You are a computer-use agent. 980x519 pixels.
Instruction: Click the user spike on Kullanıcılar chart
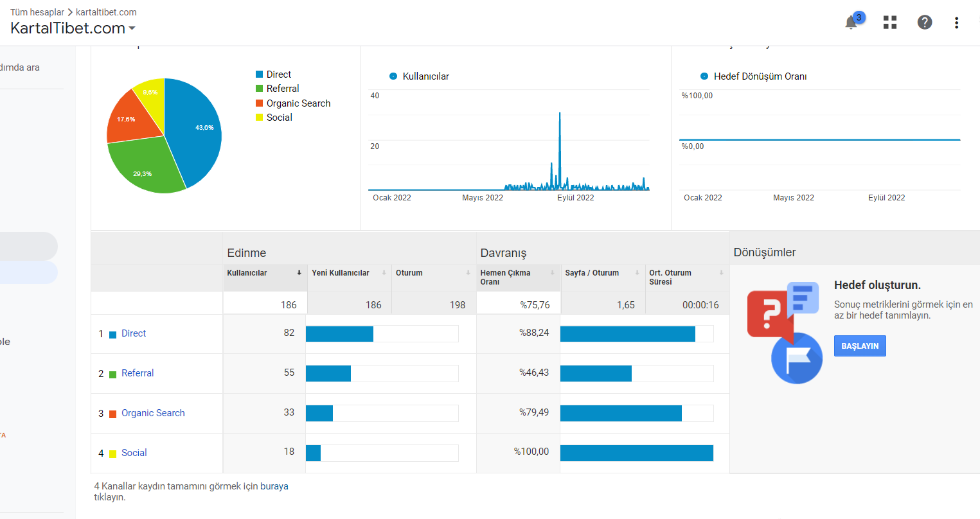[560, 148]
